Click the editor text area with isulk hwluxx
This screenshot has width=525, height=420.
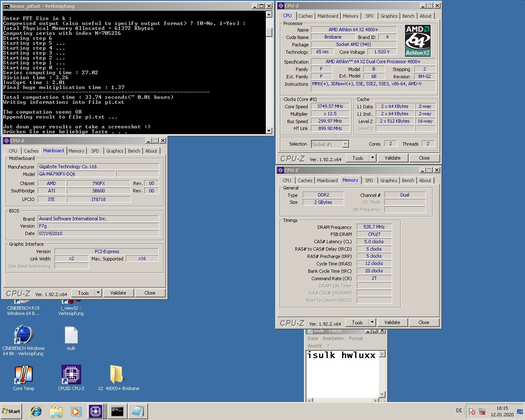click(x=342, y=374)
